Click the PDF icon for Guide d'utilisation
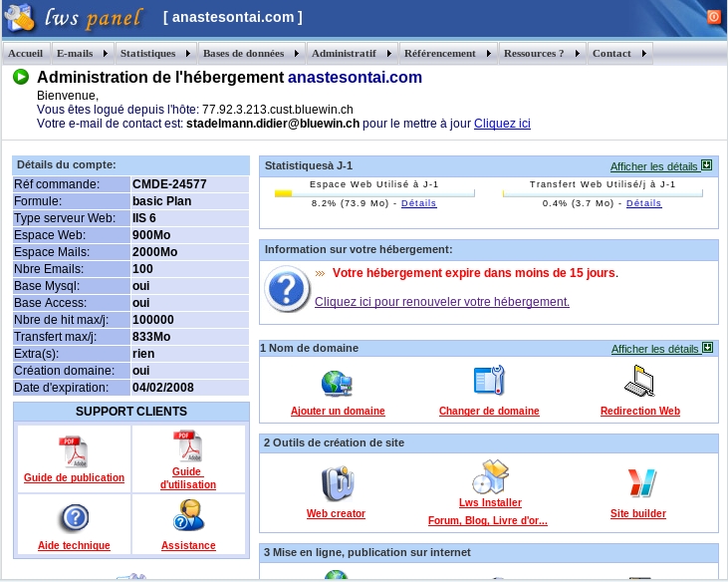This screenshot has width=728, height=582. tap(188, 445)
